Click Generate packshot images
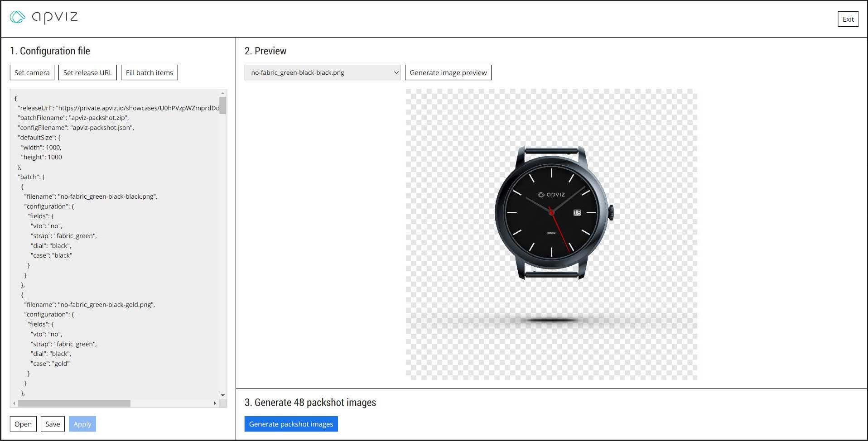Viewport: 868px width, 441px height. click(x=291, y=424)
